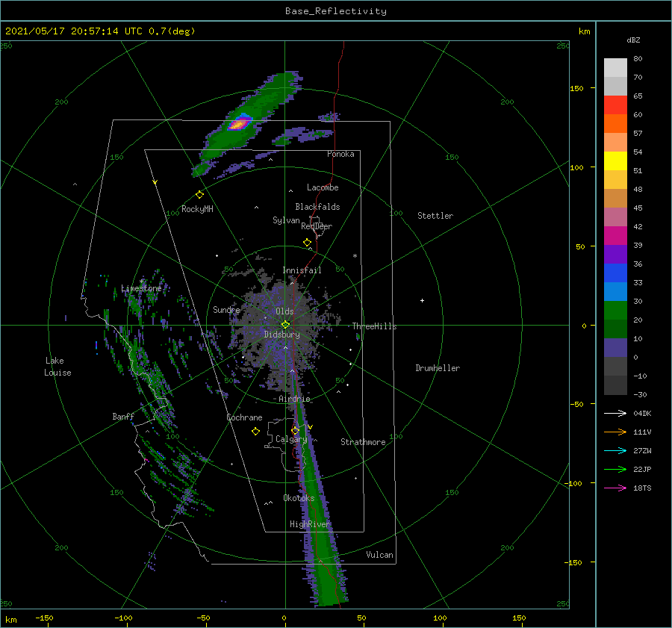Click the Strathmore town label
This screenshot has height=628, width=672.
click(363, 442)
